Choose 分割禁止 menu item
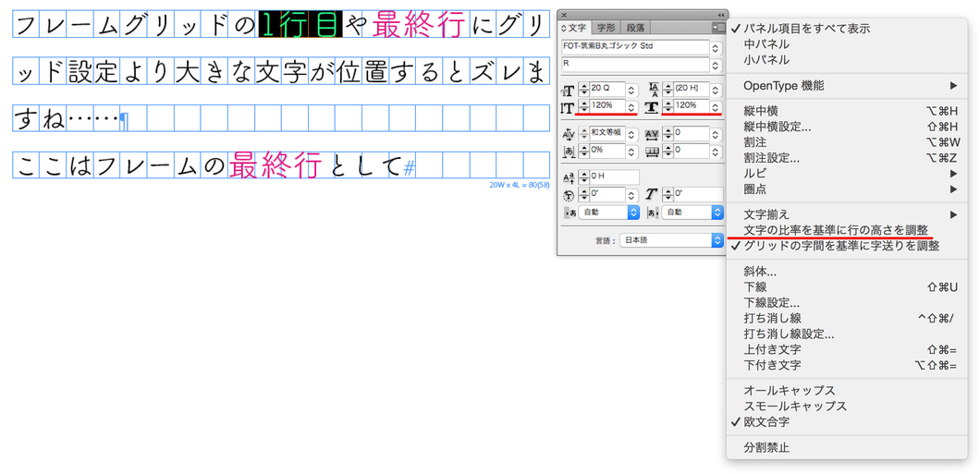This screenshot has height=474, width=980. click(x=846, y=448)
